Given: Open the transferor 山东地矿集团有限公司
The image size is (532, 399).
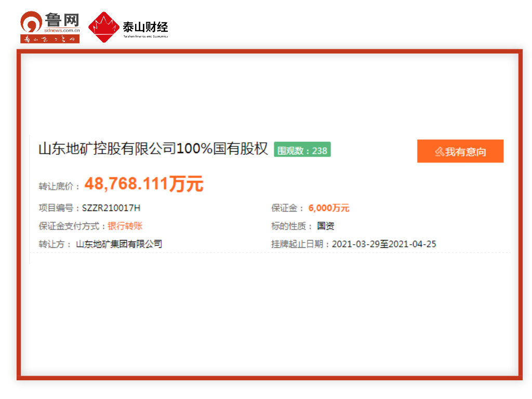Looking at the screenshot, I should (x=119, y=244).
